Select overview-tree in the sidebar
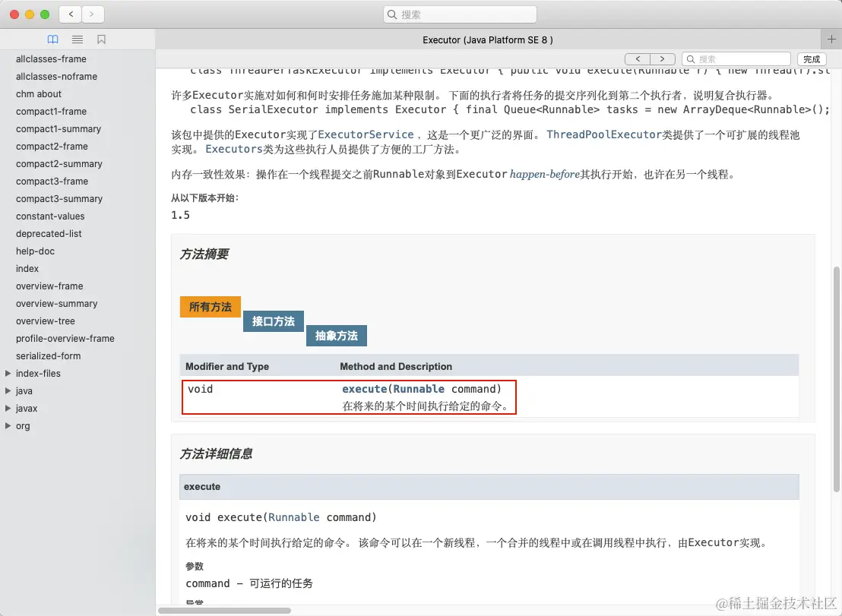The image size is (842, 616). click(45, 321)
